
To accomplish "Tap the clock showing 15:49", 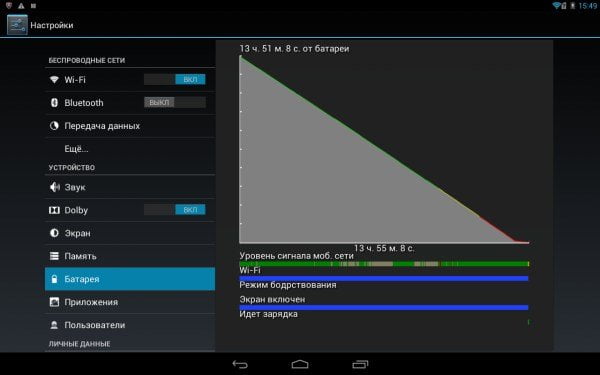I will 588,6.
